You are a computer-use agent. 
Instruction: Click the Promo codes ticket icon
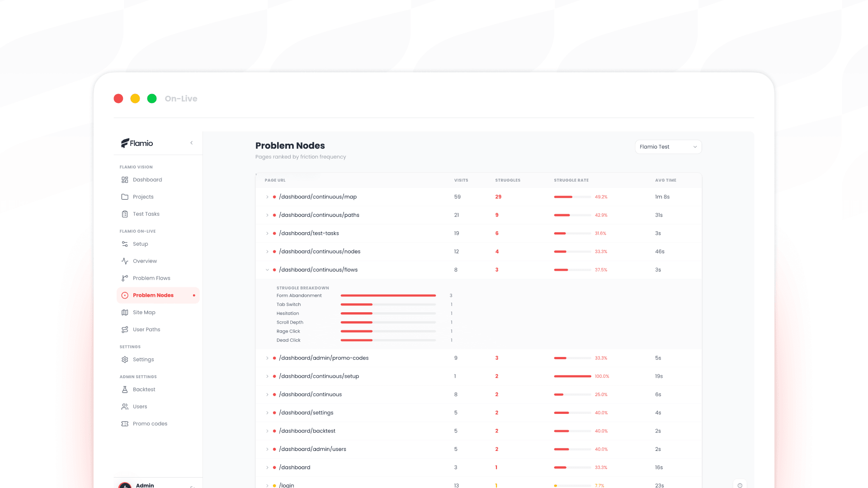pos(125,424)
